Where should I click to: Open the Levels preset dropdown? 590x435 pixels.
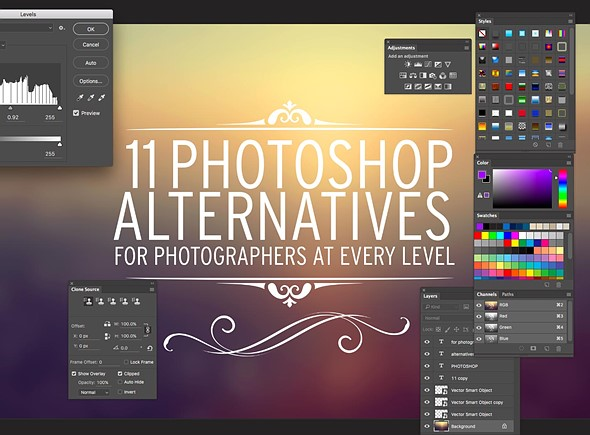coord(26,28)
